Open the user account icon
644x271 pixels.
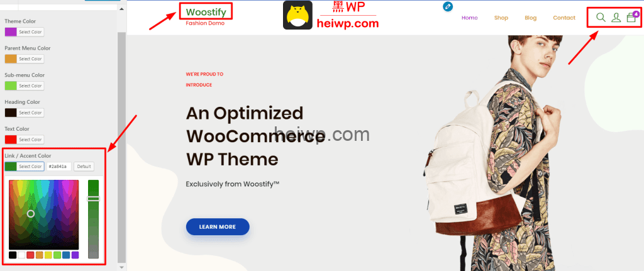pos(616,17)
